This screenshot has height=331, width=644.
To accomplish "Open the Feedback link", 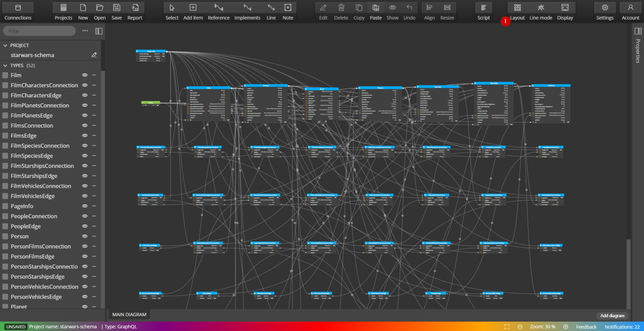I will pos(586,327).
